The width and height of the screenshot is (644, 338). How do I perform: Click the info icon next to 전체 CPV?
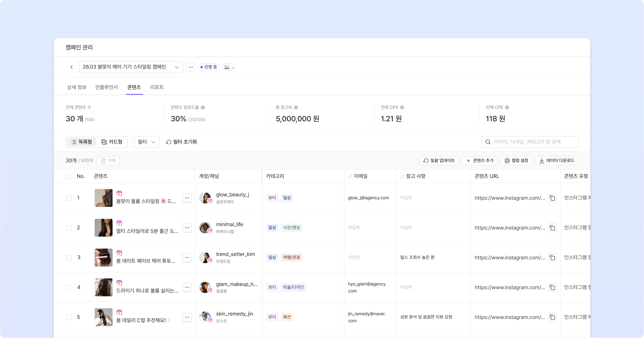coord(402,108)
